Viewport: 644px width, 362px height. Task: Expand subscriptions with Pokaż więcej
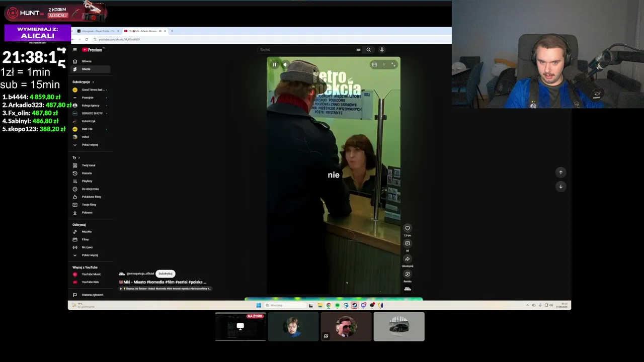90,145
